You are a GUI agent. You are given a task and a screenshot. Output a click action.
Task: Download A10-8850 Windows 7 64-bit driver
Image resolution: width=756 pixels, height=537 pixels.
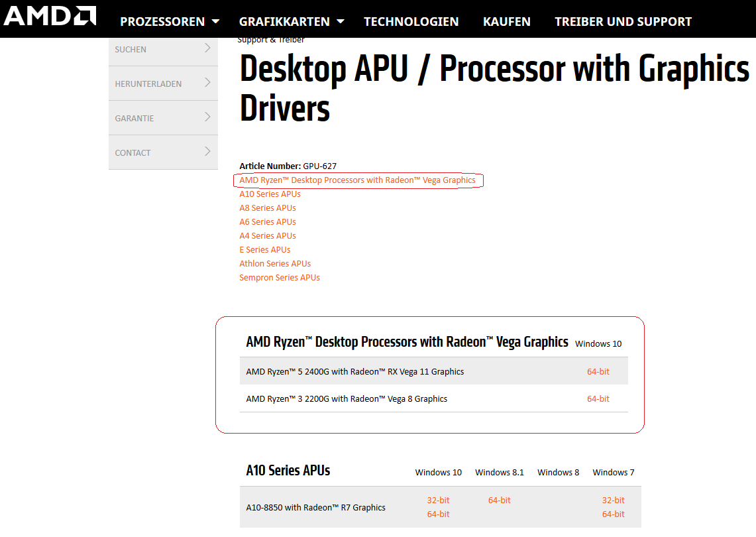[x=614, y=514]
